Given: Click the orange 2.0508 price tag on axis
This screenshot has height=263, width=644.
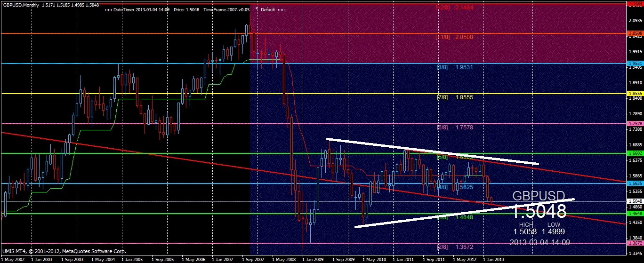Looking at the screenshot, I should 636,33.
